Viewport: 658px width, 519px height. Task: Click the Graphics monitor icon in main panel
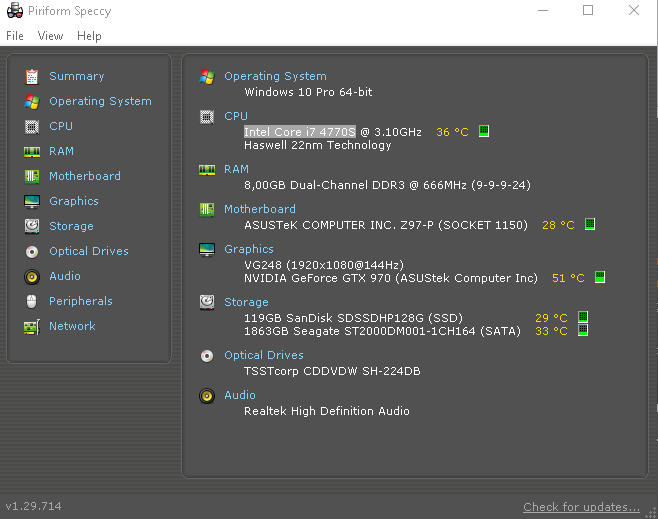[x=207, y=250]
